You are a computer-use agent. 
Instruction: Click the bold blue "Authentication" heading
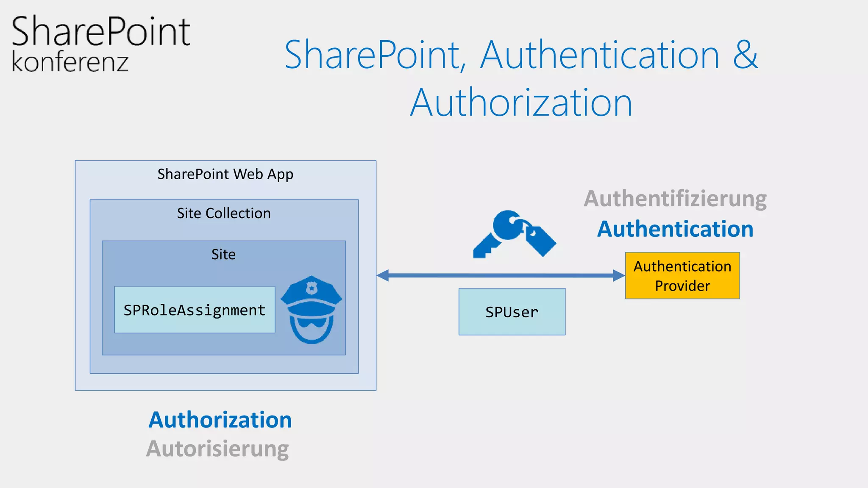675,229
